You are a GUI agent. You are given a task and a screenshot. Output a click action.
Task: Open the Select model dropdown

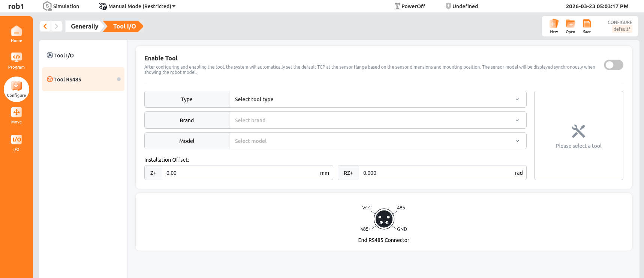pyautogui.click(x=377, y=141)
